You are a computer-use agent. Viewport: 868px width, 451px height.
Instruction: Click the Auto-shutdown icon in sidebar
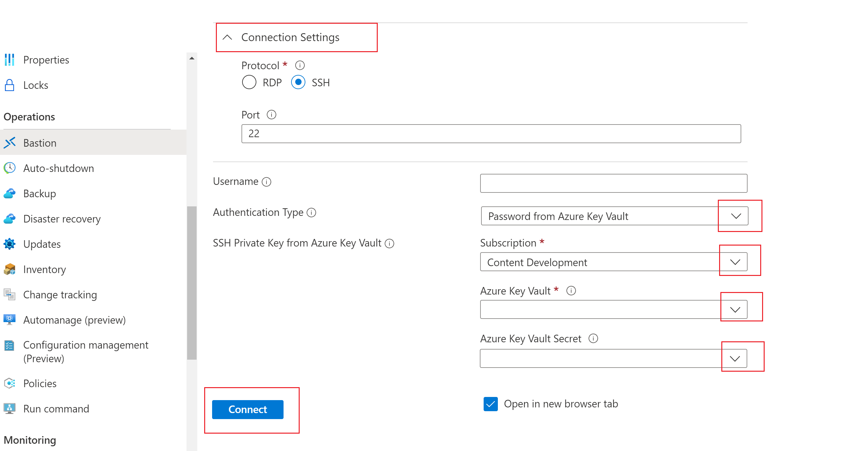tap(10, 168)
